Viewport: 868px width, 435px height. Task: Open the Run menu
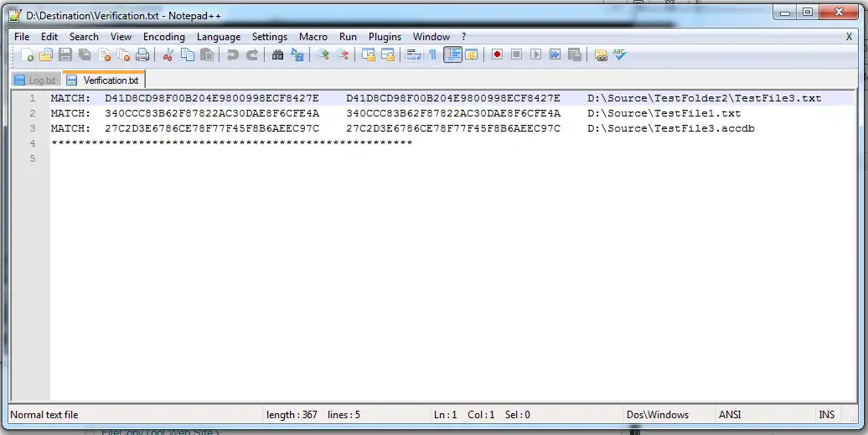(x=348, y=37)
